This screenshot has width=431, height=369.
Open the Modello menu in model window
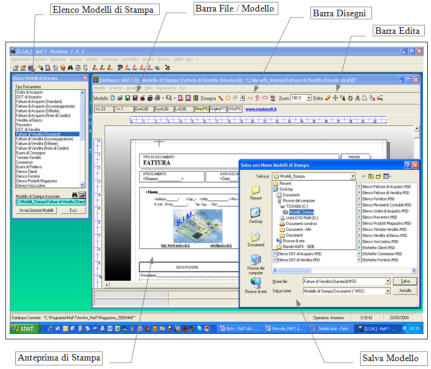(x=100, y=88)
